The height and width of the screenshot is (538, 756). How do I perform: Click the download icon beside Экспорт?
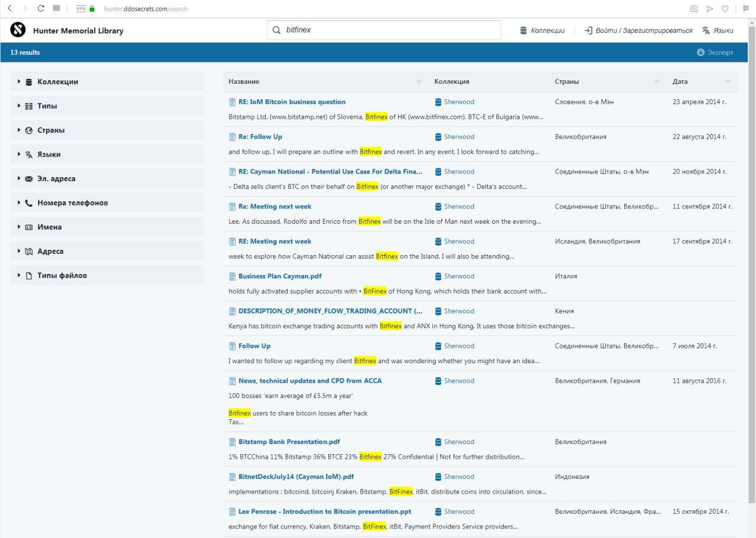point(700,53)
